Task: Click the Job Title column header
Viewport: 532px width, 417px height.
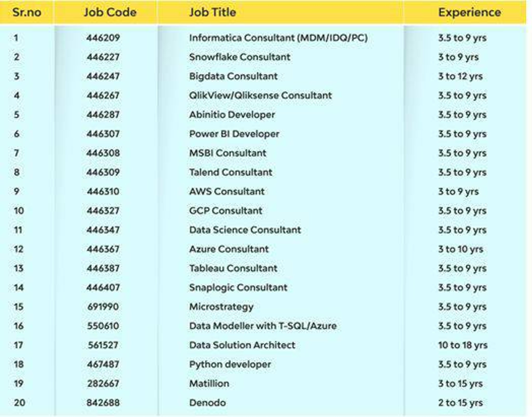Action: pyautogui.click(x=212, y=12)
